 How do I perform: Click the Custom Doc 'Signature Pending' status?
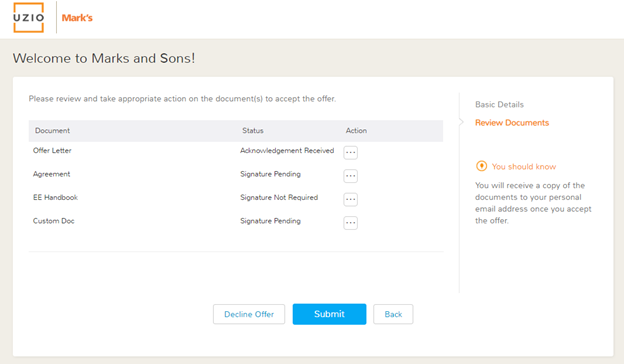pyautogui.click(x=270, y=221)
